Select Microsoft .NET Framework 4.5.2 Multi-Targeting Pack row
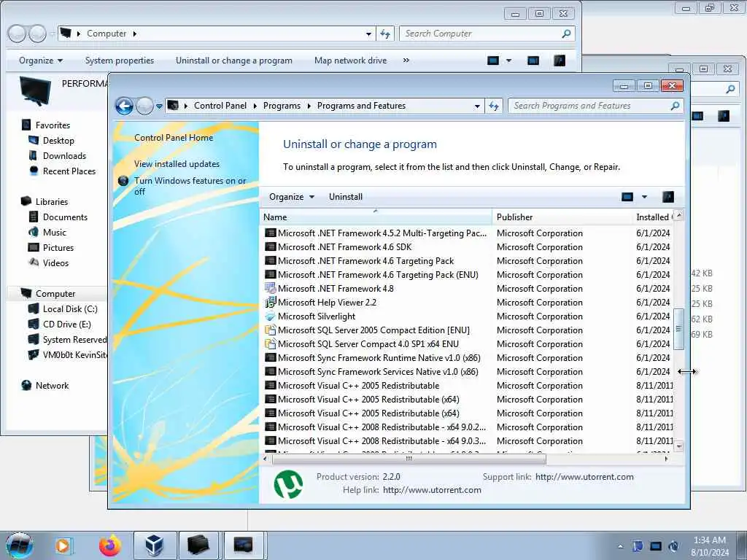The height and width of the screenshot is (560, 747). click(468, 233)
